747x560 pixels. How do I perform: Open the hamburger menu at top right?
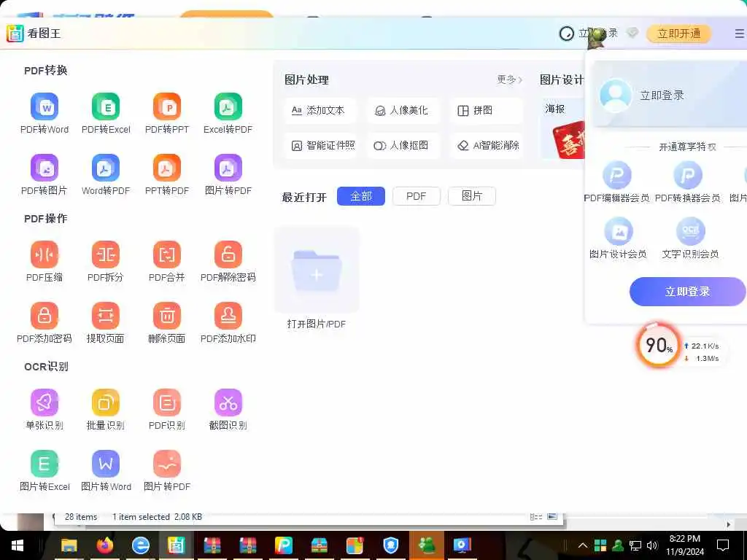pyautogui.click(x=739, y=34)
